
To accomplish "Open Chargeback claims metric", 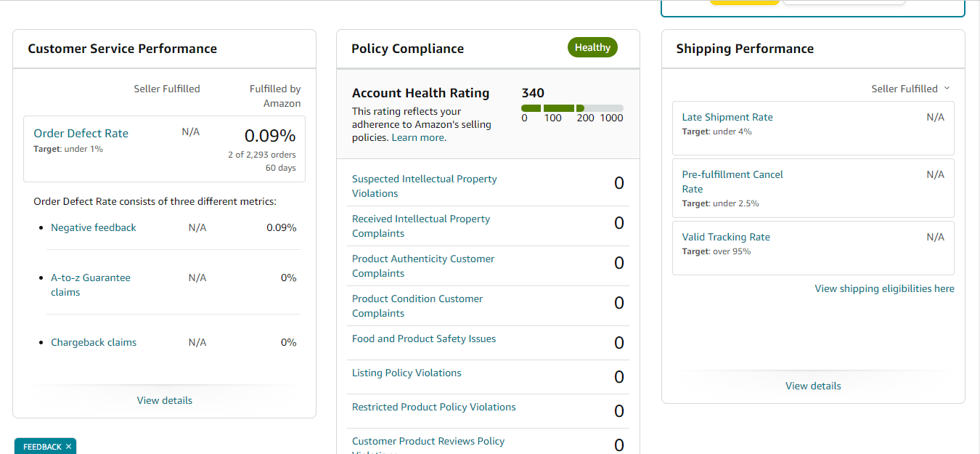I will coord(94,342).
